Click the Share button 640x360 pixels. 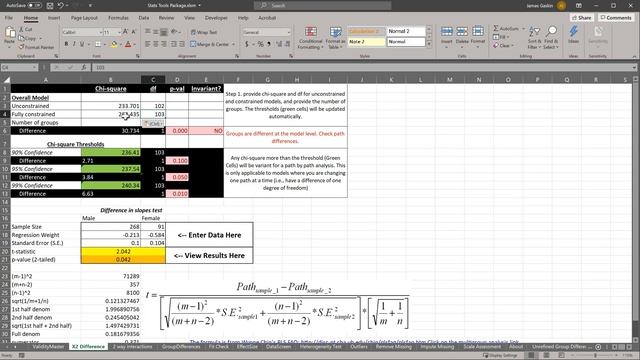pyautogui.click(x=582, y=18)
